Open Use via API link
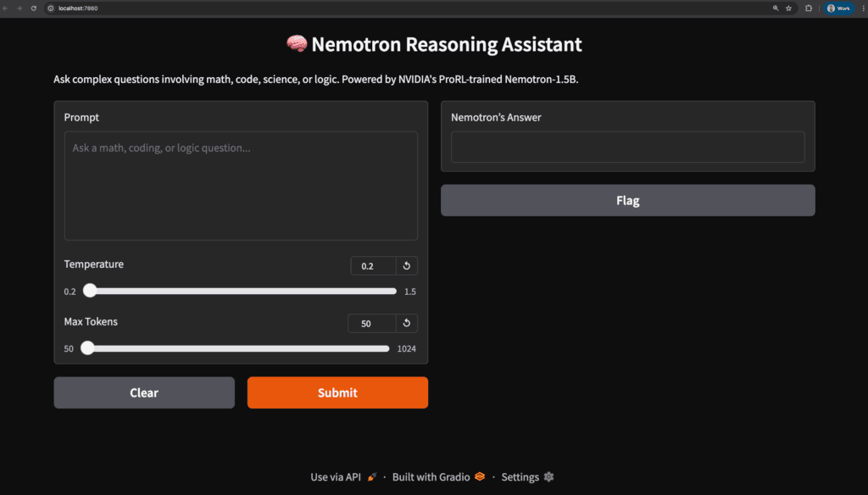Screen dimensions: 868x495 point(343,476)
